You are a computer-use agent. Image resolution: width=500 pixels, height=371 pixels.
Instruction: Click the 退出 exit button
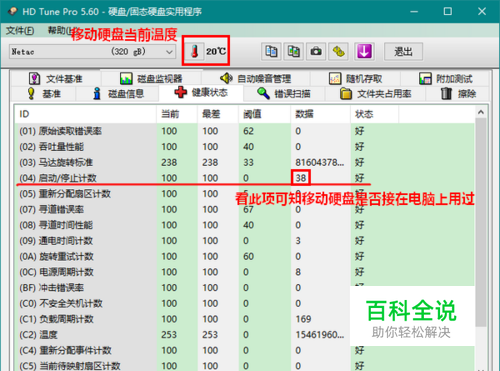point(403,52)
